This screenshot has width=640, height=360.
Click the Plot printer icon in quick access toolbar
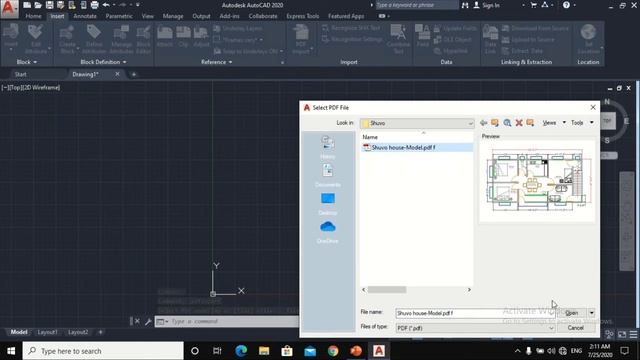click(94, 5)
